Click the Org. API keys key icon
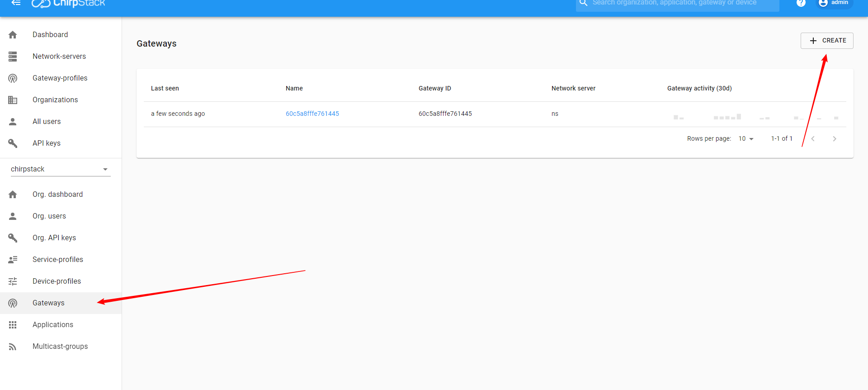The height and width of the screenshot is (390, 868). click(13, 238)
